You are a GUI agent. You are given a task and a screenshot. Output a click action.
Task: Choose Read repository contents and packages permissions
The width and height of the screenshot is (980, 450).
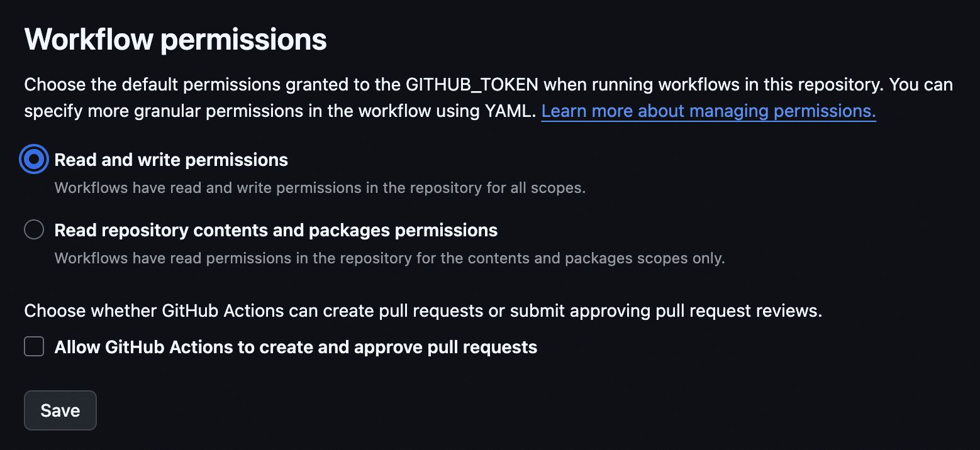click(x=33, y=229)
